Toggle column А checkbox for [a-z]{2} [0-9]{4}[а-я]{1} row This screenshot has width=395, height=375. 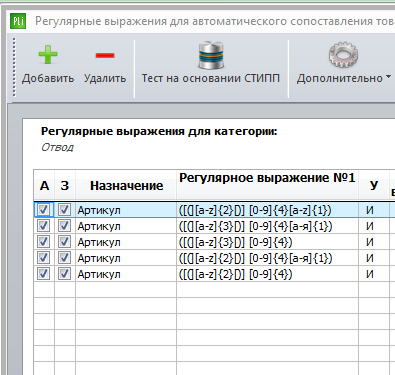coord(44,258)
